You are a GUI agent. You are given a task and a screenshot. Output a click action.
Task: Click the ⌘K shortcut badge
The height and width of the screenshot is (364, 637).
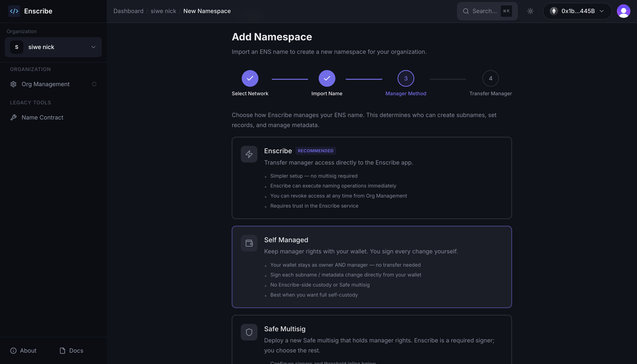pos(506,11)
